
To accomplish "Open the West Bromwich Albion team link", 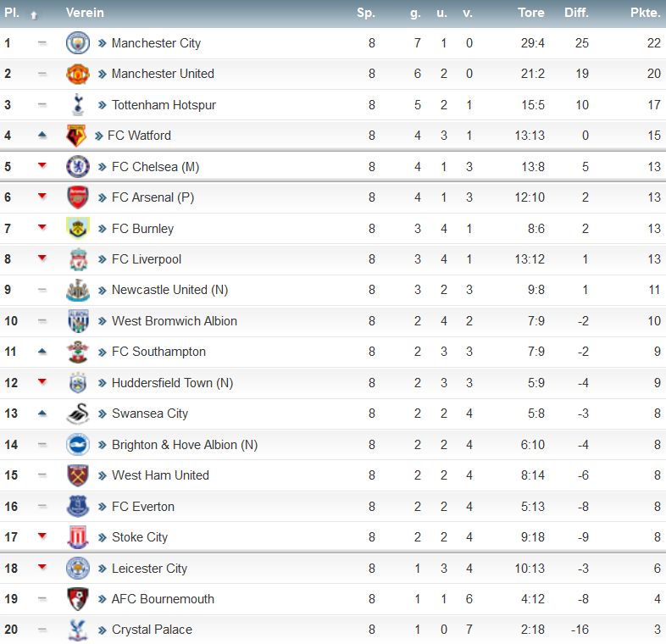I will click(175, 321).
